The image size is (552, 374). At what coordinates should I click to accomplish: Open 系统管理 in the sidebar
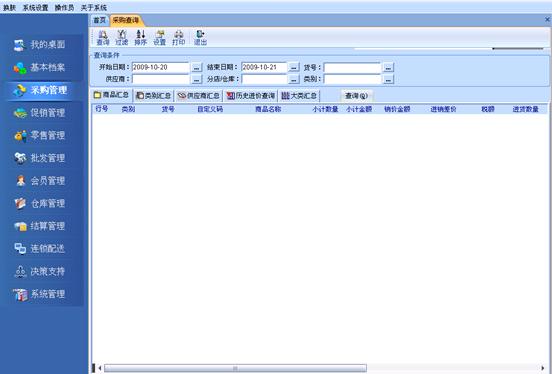point(39,294)
